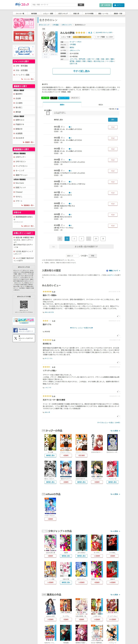Focus the 話数入力 episode number field
The width and height of the screenshot is (138, 644).
pos(72,256)
